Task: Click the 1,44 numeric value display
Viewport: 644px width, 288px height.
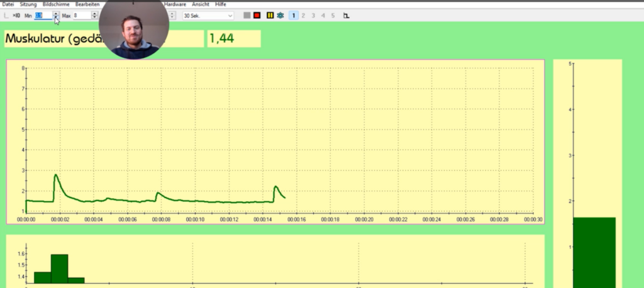Action: tap(233, 39)
